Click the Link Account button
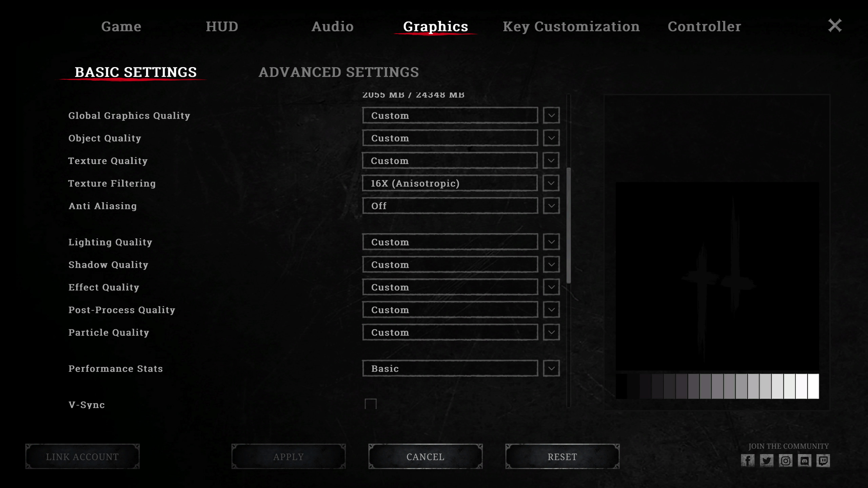Viewport: 868px width, 488px height. tap(82, 456)
